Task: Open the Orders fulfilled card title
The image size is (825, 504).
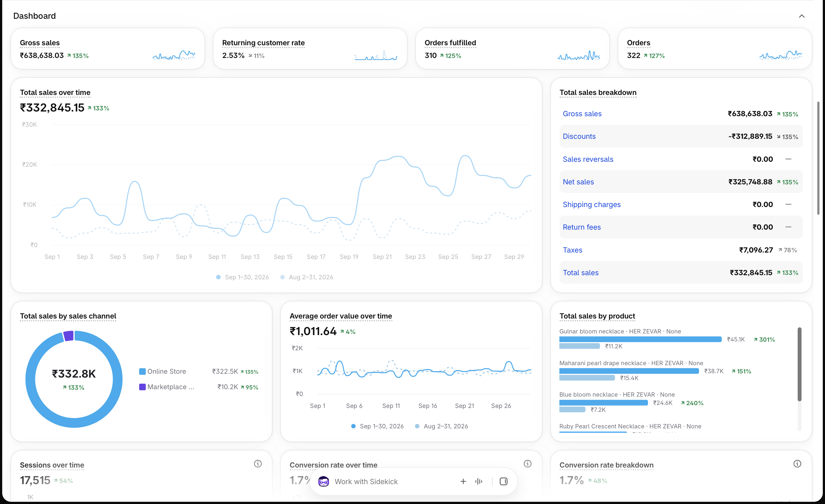Action: coord(450,43)
